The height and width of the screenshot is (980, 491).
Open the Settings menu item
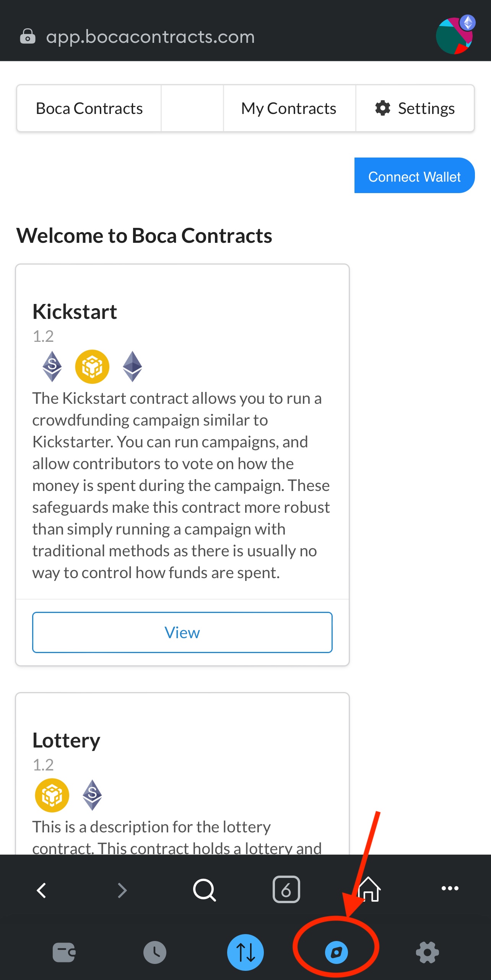tap(415, 108)
